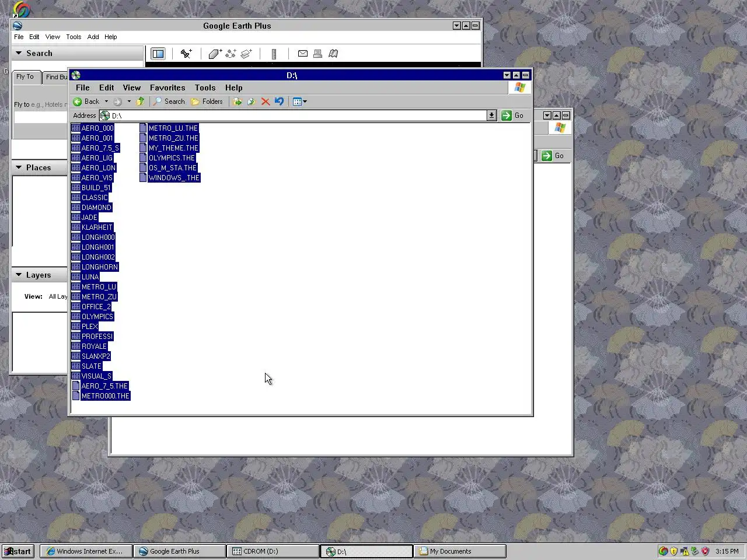Screen dimensions: 747x560
Task: Select the SLATE folder icon
Action: coord(76,366)
